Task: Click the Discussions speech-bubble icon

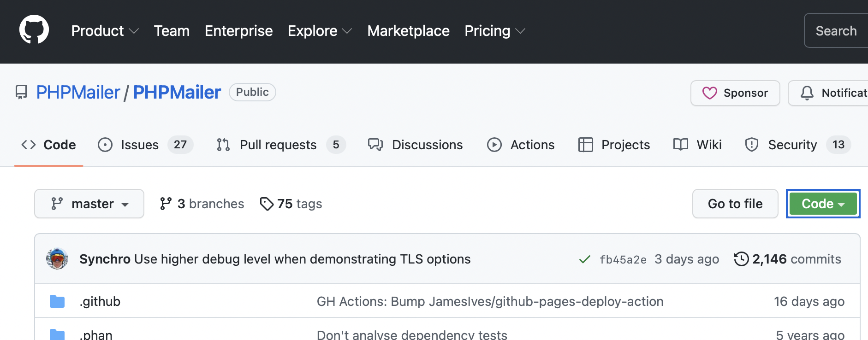Action: 375,145
